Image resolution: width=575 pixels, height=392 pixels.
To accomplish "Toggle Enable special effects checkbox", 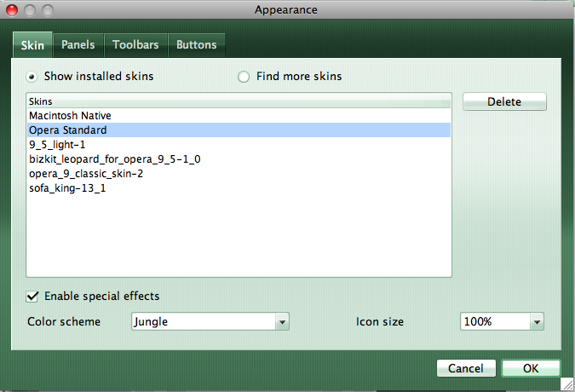I will coord(32,297).
